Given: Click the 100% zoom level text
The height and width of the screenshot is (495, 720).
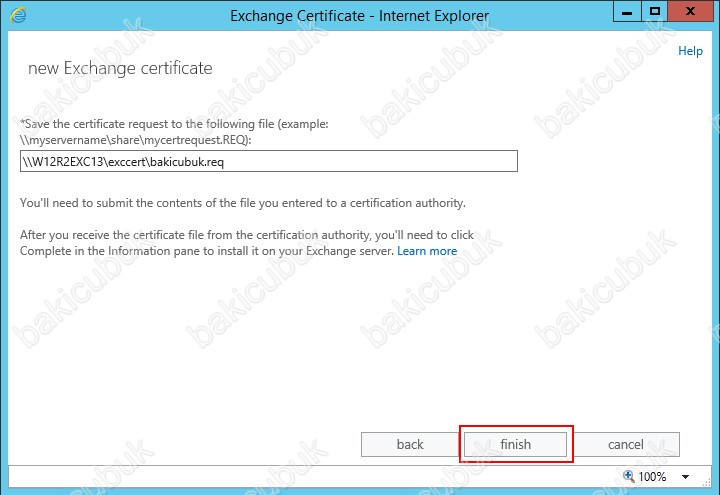Looking at the screenshot, I should coord(652,477).
